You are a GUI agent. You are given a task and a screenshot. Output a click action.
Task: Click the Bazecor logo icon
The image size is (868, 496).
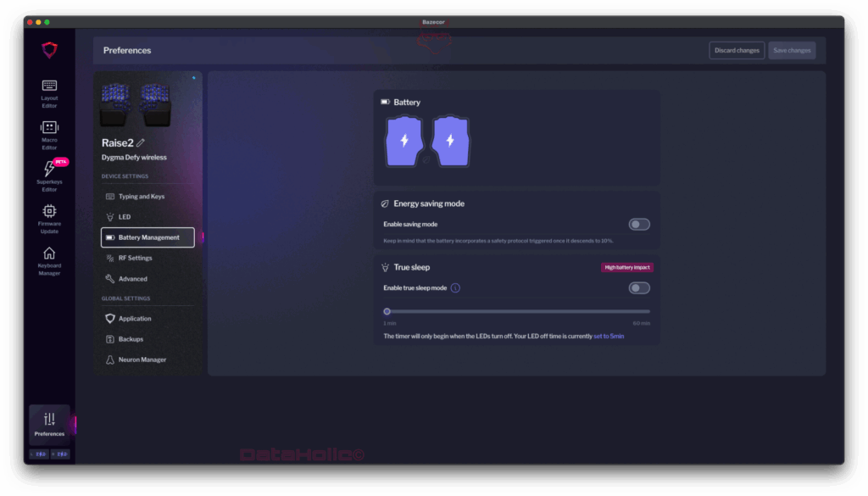tap(49, 50)
